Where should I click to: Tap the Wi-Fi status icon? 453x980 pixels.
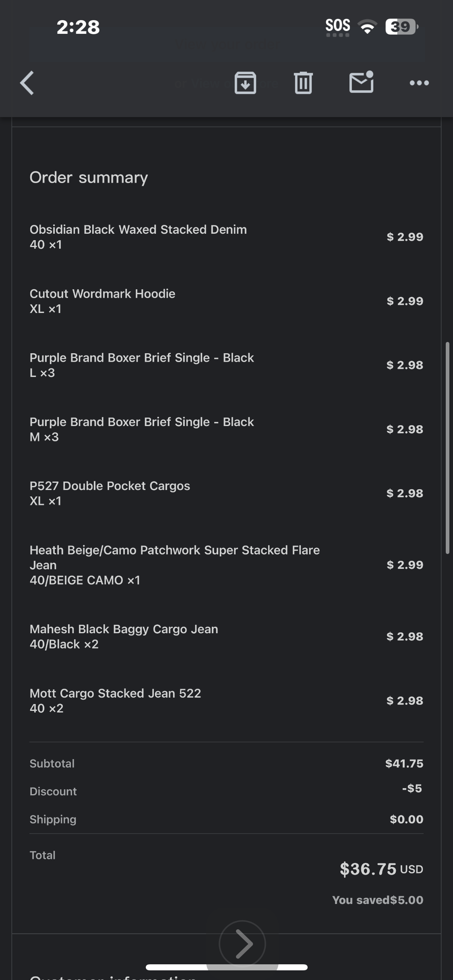coord(367,27)
